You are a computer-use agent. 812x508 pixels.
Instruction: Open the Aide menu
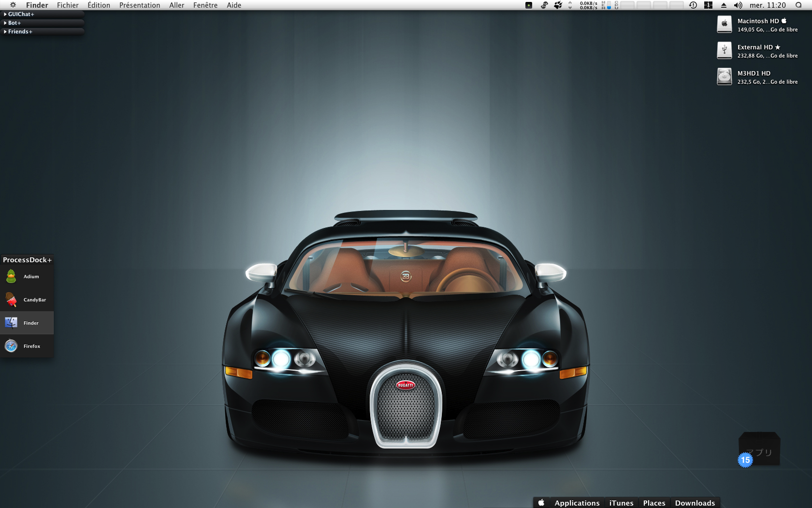pos(234,5)
